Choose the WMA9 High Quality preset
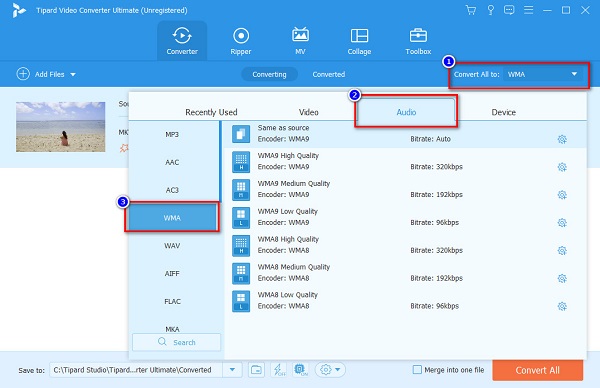Viewport: 600px width, 388px height. click(405, 161)
